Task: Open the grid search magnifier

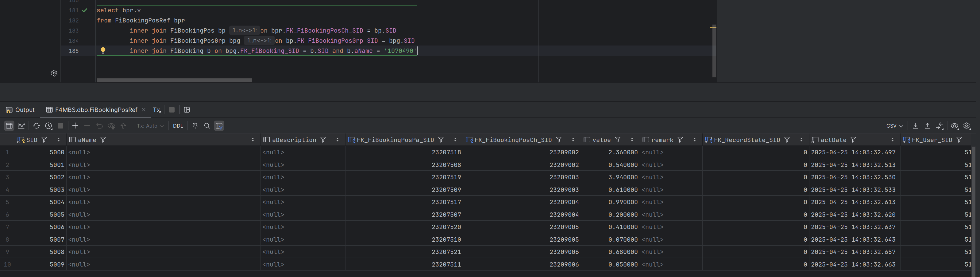Action: [x=207, y=126]
